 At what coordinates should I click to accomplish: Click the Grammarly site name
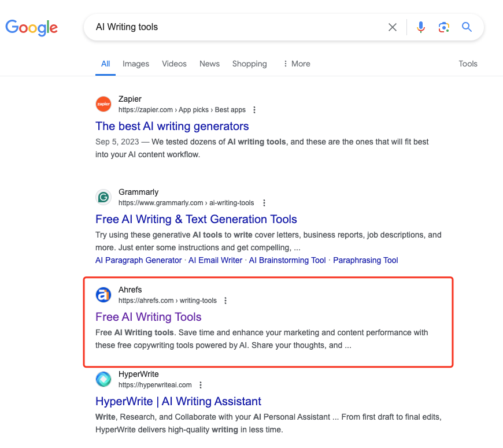[139, 192]
